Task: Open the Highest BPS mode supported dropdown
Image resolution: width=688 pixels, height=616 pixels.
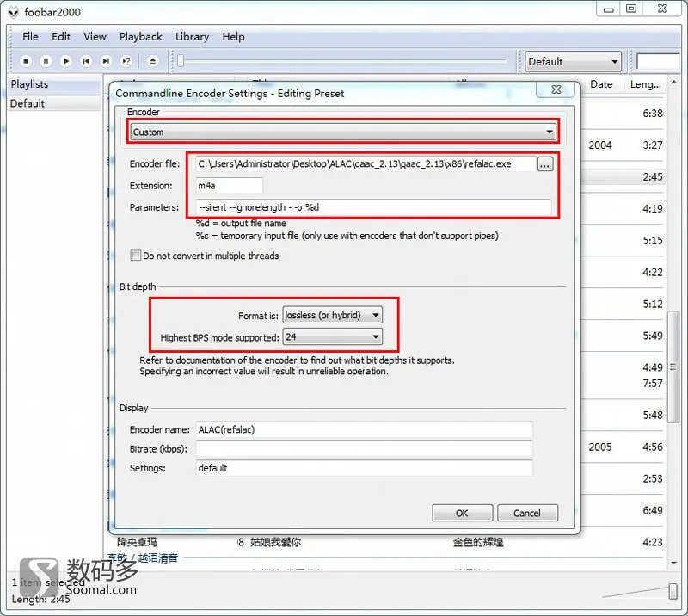Action: (x=333, y=336)
